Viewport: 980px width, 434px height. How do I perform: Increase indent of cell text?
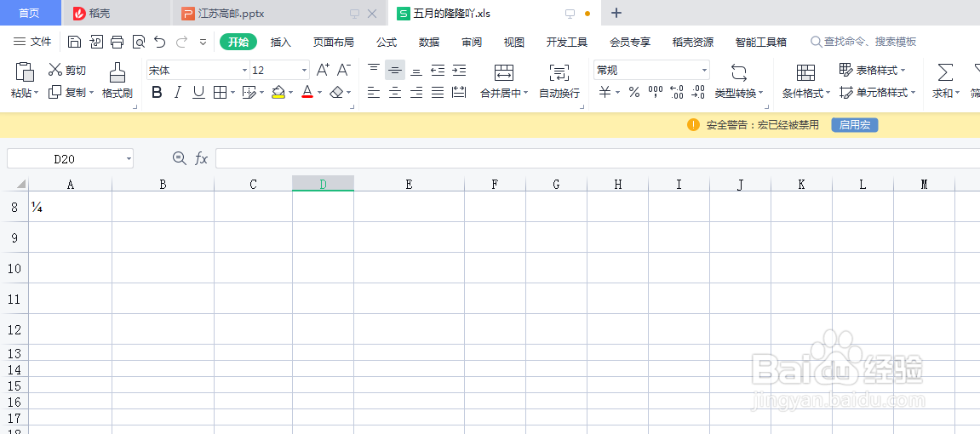(460, 70)
